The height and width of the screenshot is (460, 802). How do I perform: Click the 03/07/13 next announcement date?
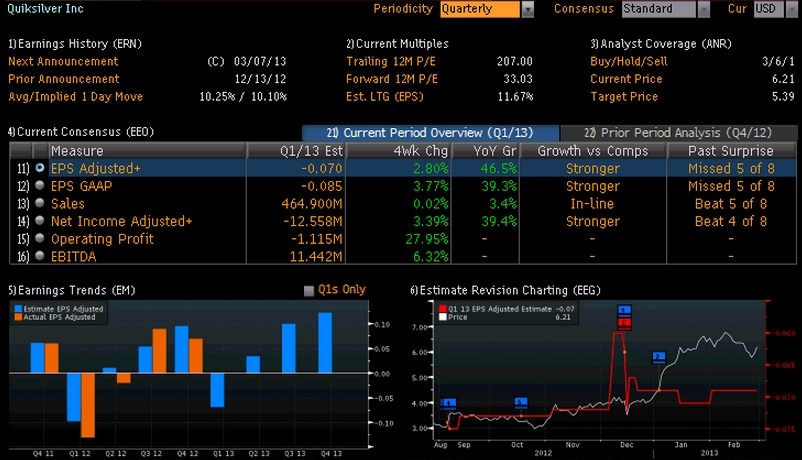click(x=260, y=61)
